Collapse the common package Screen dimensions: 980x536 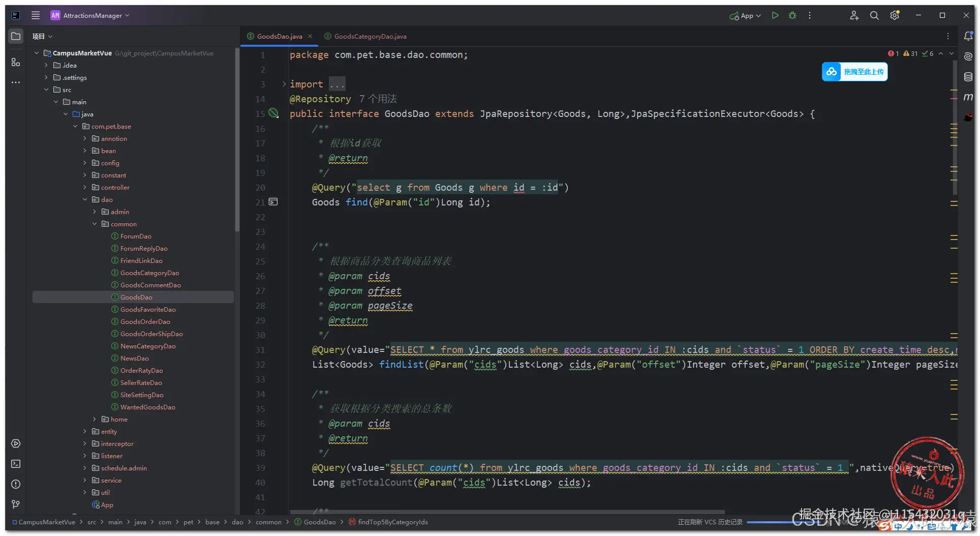[x=95, y=224]
